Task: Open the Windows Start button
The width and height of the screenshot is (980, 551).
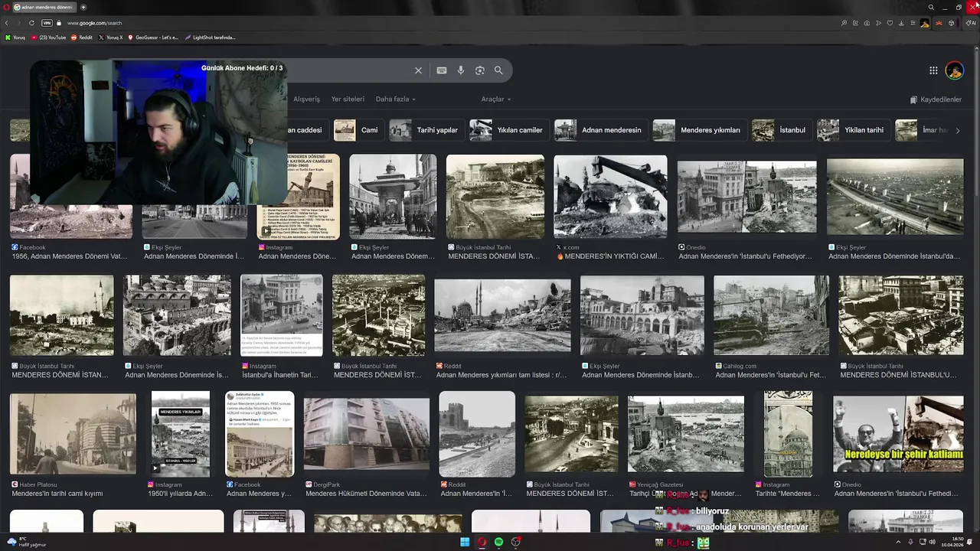Action: 464,543
